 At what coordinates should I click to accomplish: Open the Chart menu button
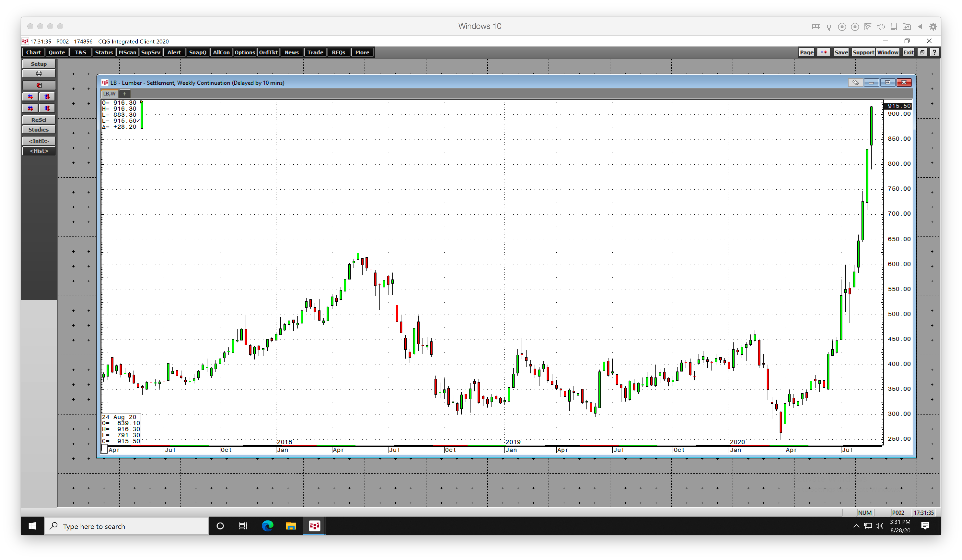click(34, 52)
